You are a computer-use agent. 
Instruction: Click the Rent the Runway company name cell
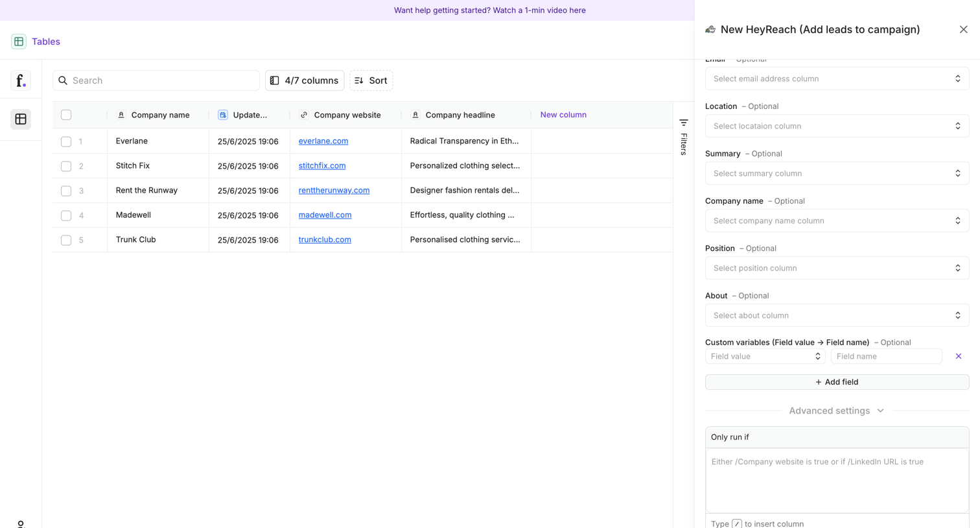tap(158, 190)
